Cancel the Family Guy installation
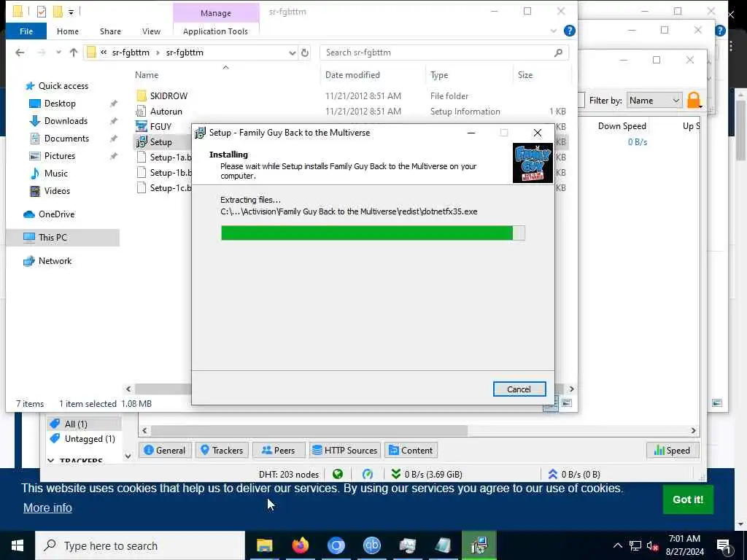The height and width of the screenshot is (560, 747). click(519, 389)
